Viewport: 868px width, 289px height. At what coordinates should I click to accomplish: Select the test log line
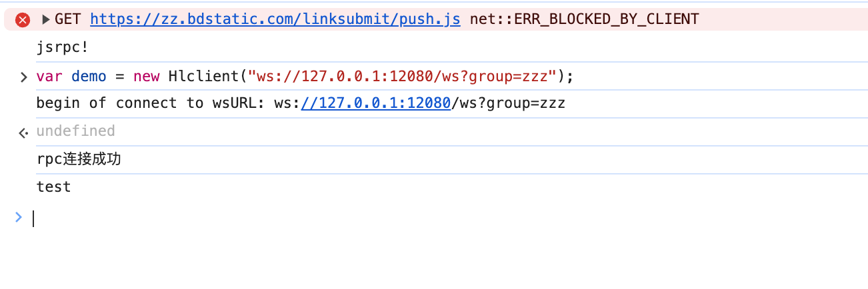[53, 188]
